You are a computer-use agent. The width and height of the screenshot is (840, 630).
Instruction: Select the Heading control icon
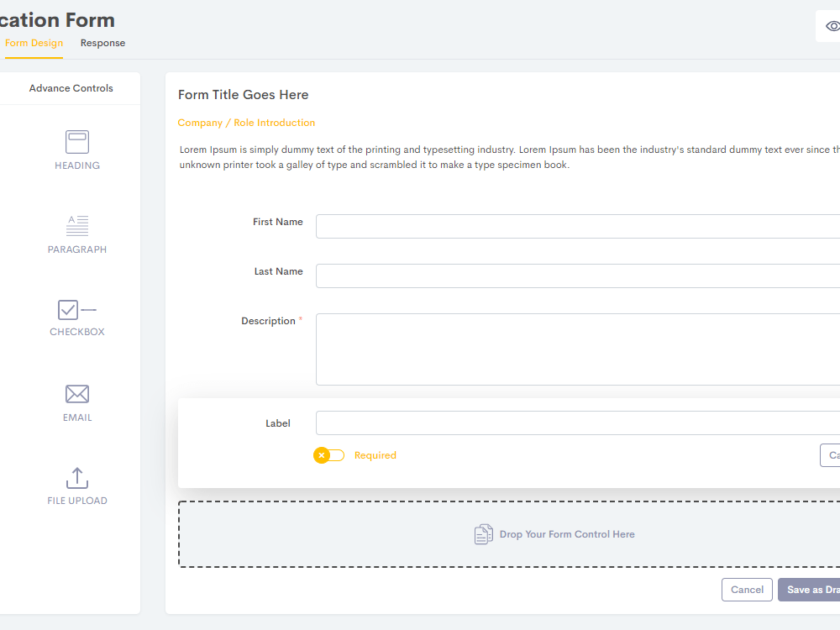(77, 142)
